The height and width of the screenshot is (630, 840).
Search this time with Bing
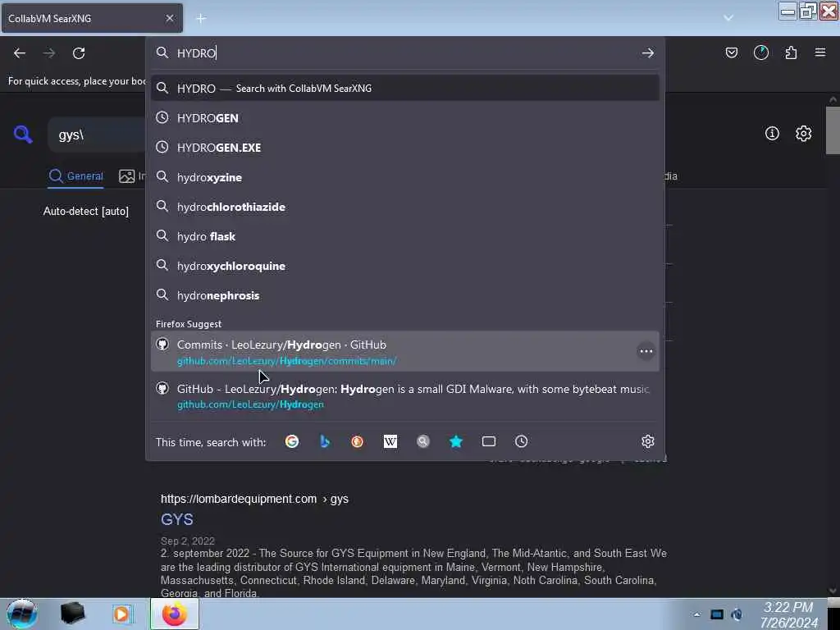[325, 441]
